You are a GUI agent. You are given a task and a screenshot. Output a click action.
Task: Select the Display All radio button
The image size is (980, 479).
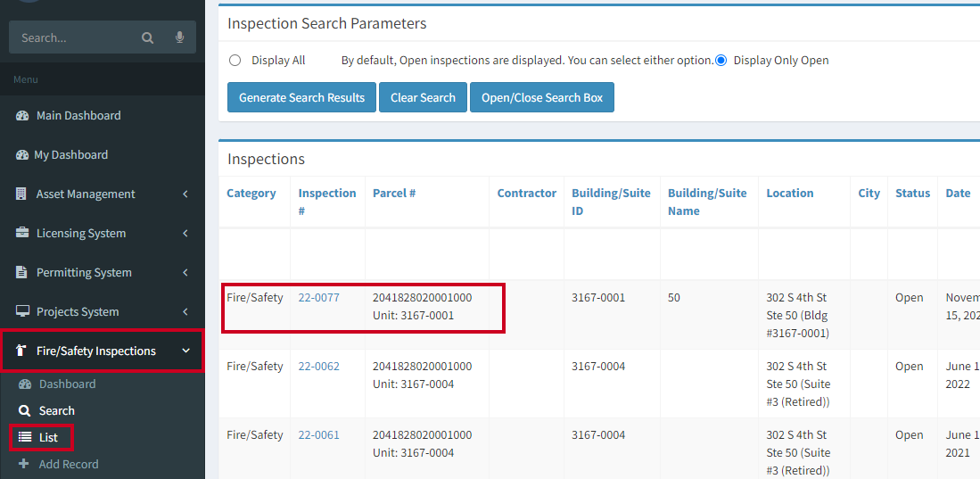(235, 61)
